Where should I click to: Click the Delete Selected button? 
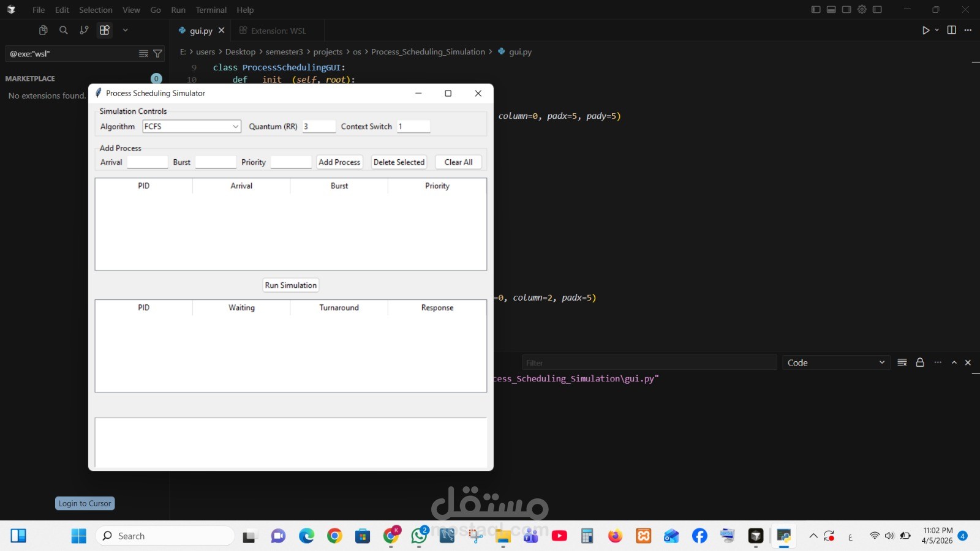[399, 162]
